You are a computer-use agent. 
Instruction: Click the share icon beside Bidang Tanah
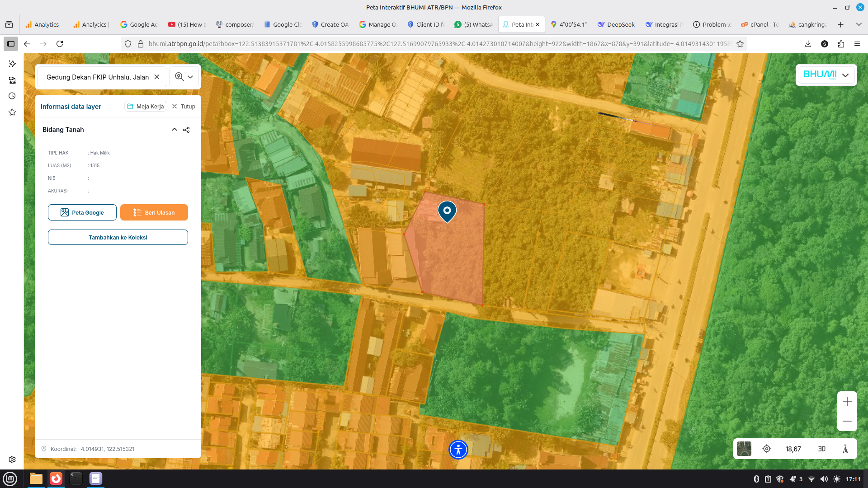tap(186, 130)
